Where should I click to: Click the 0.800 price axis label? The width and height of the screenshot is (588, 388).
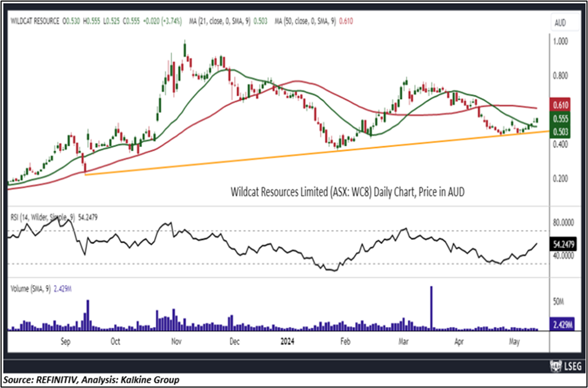(x=561, y=76)
